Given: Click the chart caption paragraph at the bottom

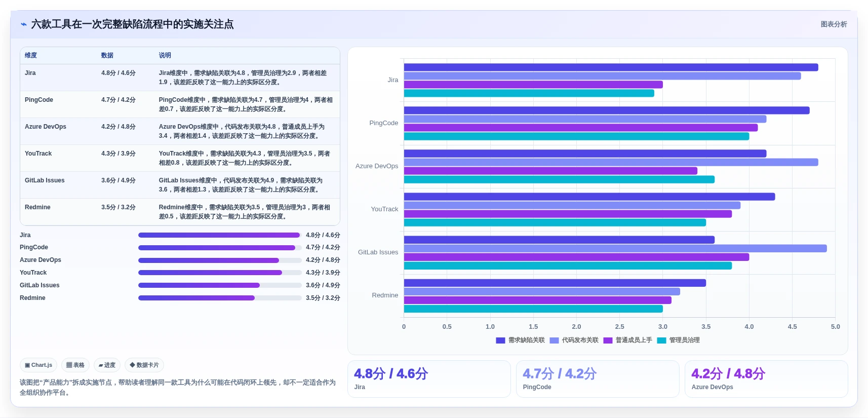Looking at the screenshot, I should click(x=178, y=388).
